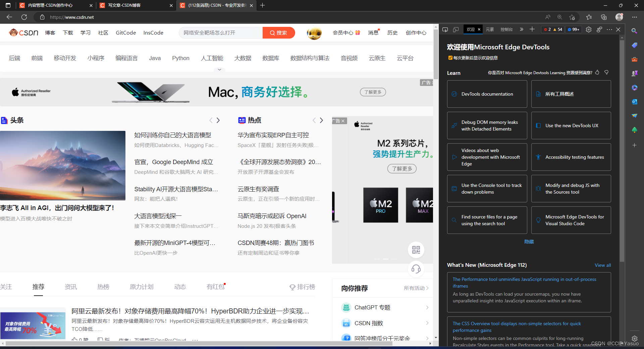
Task: Select the 热榜 feed tab
Action: (103, 287)
